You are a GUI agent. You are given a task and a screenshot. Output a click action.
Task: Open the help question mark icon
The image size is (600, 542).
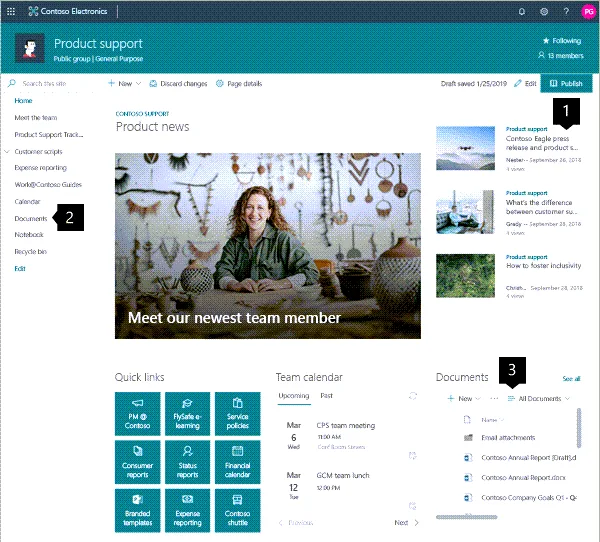(x=566, y=11)
